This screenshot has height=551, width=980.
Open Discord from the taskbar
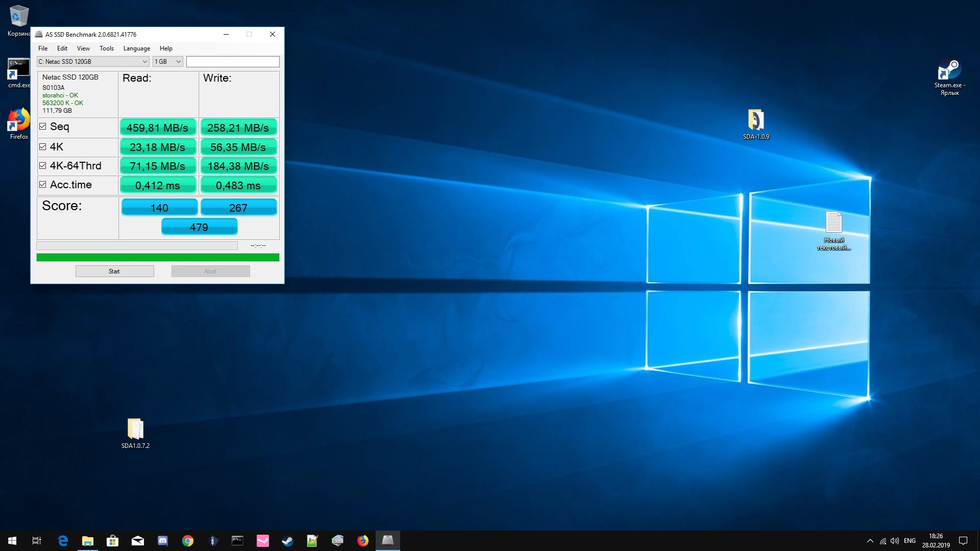(x=163, y=541)
